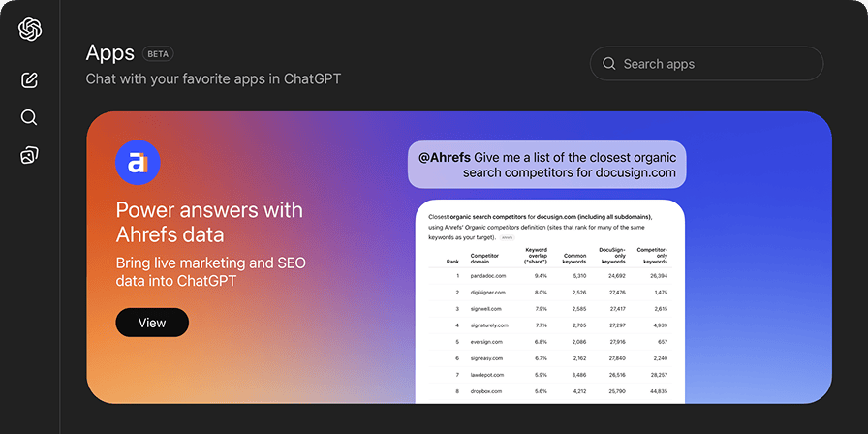Click lawdepot.com table row
This screenshot has width=868, height=434.
549,375
